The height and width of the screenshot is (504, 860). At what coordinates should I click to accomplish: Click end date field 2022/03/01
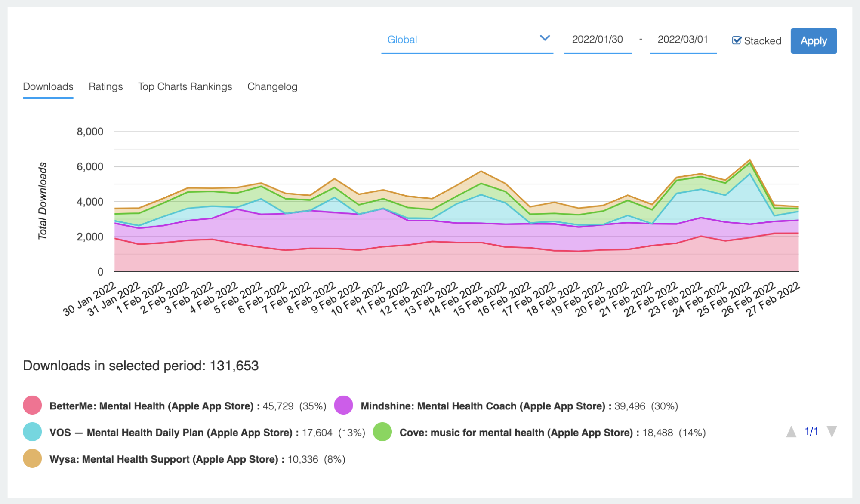(x=683, y=40)
